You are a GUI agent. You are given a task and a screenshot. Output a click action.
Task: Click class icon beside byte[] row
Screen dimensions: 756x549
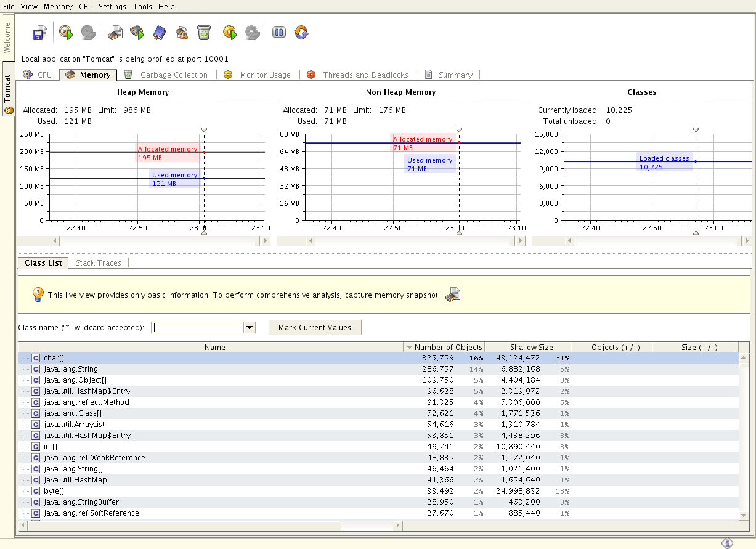(x=36, y=491)
